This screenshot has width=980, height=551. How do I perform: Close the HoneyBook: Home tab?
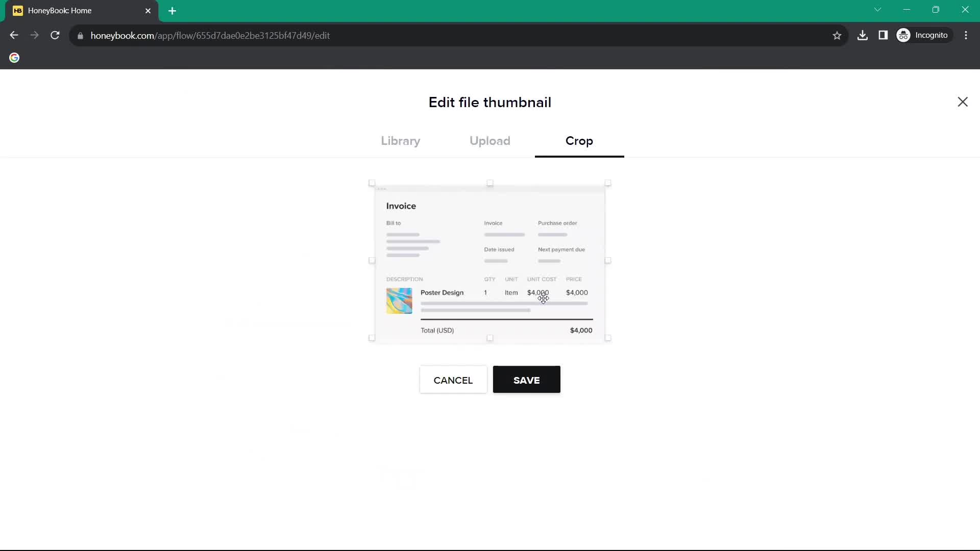click(148, 11)
